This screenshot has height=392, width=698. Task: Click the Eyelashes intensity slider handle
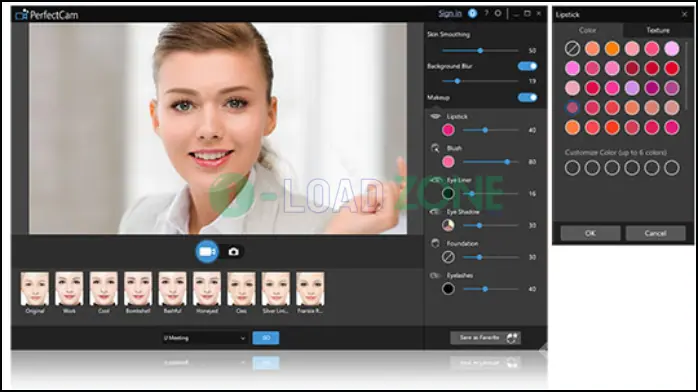[x=485, y=289]
